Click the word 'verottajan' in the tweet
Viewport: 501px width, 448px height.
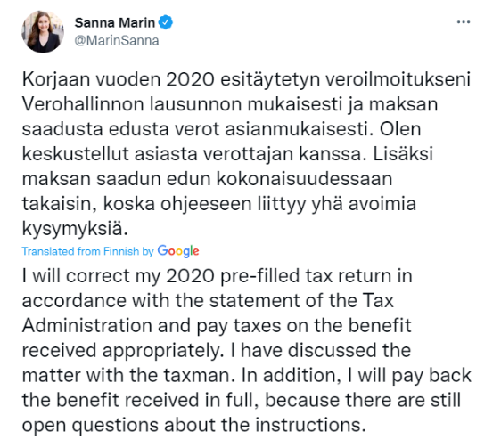pyautogui.click(x=248, y=154)
